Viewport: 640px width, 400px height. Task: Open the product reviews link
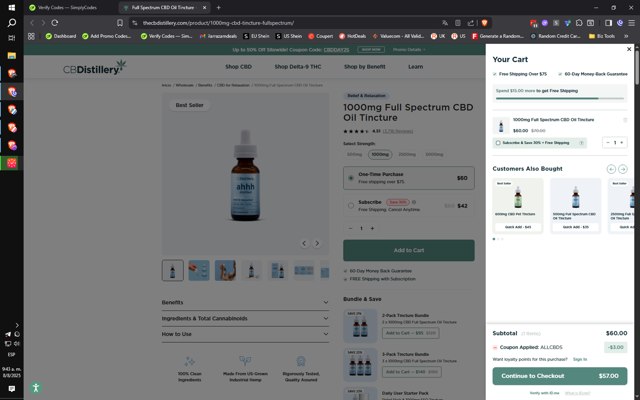[x=398, y=131]
